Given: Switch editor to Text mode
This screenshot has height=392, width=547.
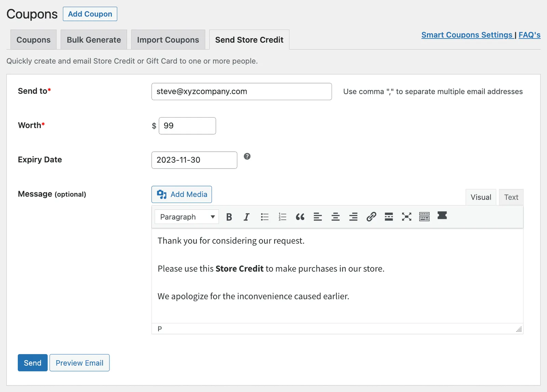Looking at the screenshot, I should click(x=511, y=197).
